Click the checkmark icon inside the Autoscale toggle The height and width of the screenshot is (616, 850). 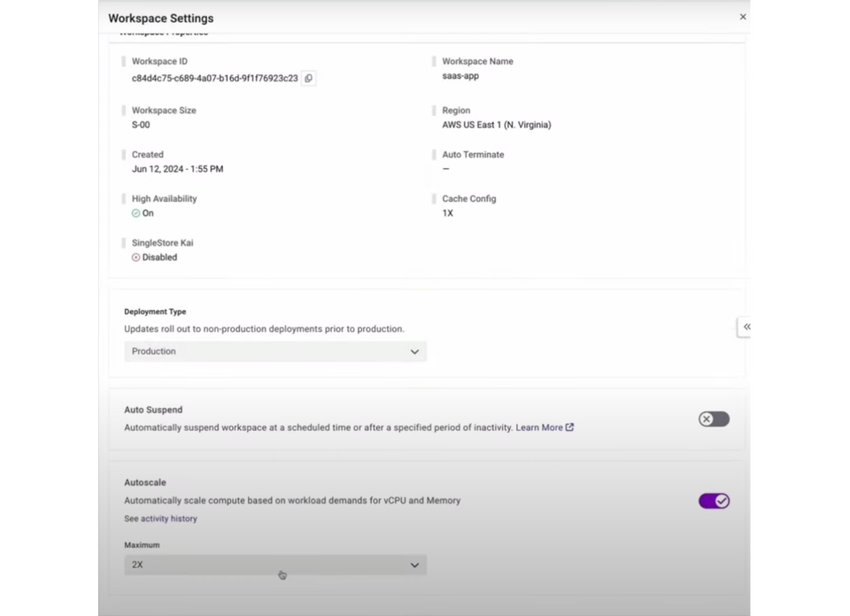720,501
